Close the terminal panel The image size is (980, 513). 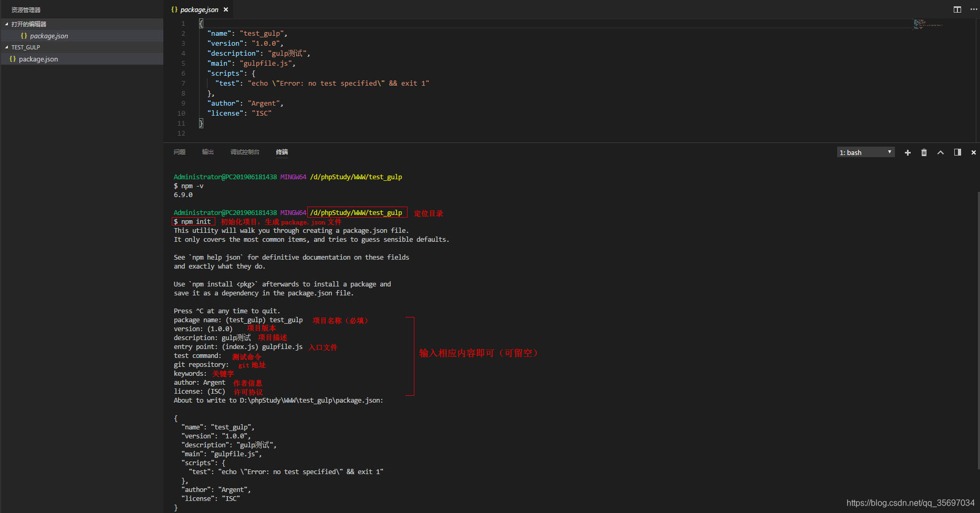pyautogui.click(x=974, y=152)
